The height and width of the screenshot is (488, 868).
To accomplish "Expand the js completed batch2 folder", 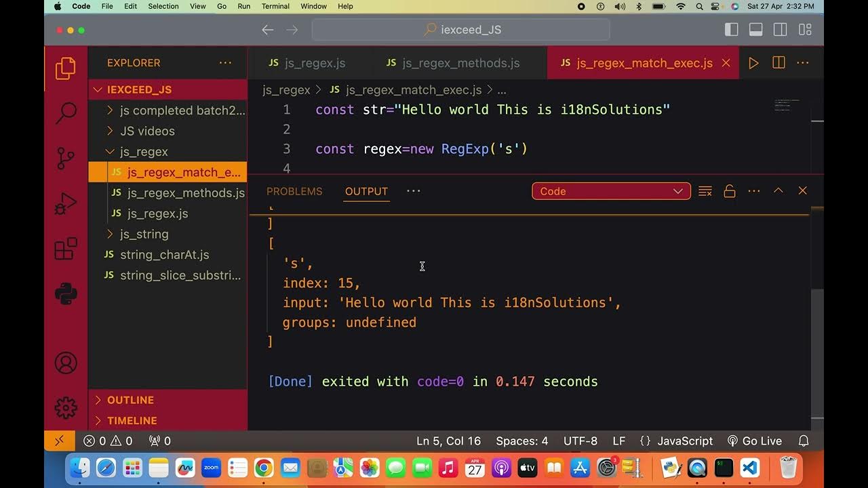I will coord(167,110).
